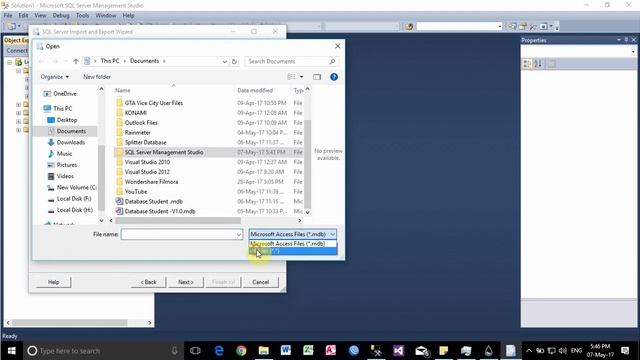Click the horizontal scrollbar of file list
The height and width of the screenshot is (360, 640).
(178, 220)
